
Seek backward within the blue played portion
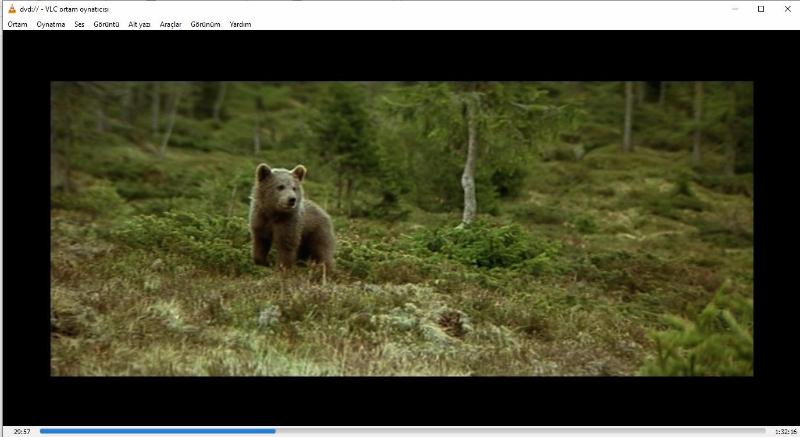[x=150, y=431]
